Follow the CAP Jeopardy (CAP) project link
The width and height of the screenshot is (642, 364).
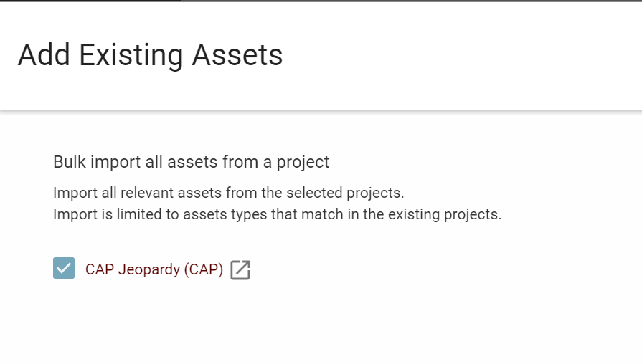click(x=154, y=269)
